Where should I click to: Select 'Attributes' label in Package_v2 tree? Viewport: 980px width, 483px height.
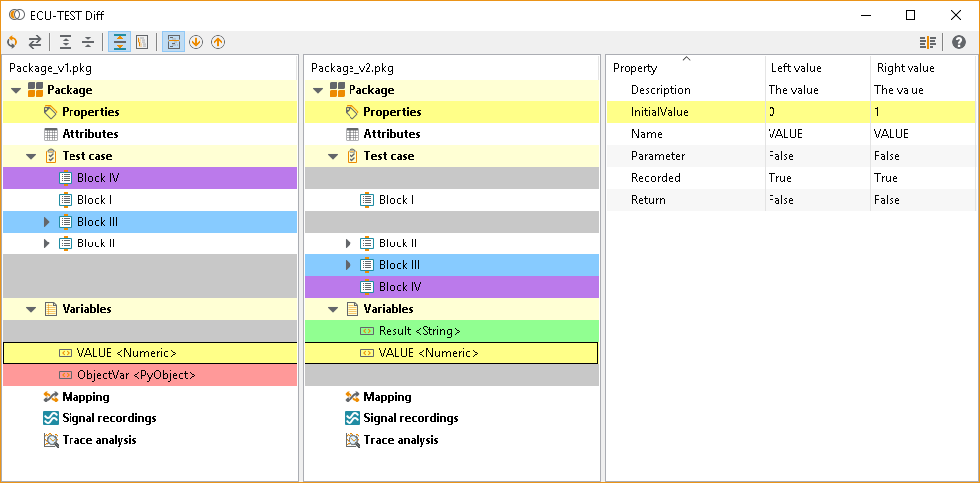pyautogui.click(x=392, y=134)
